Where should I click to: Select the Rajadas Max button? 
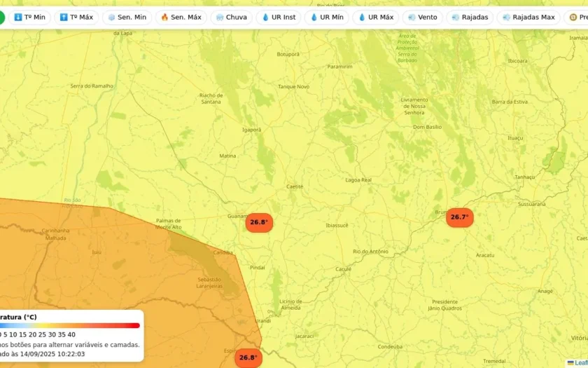coord(528,18)
